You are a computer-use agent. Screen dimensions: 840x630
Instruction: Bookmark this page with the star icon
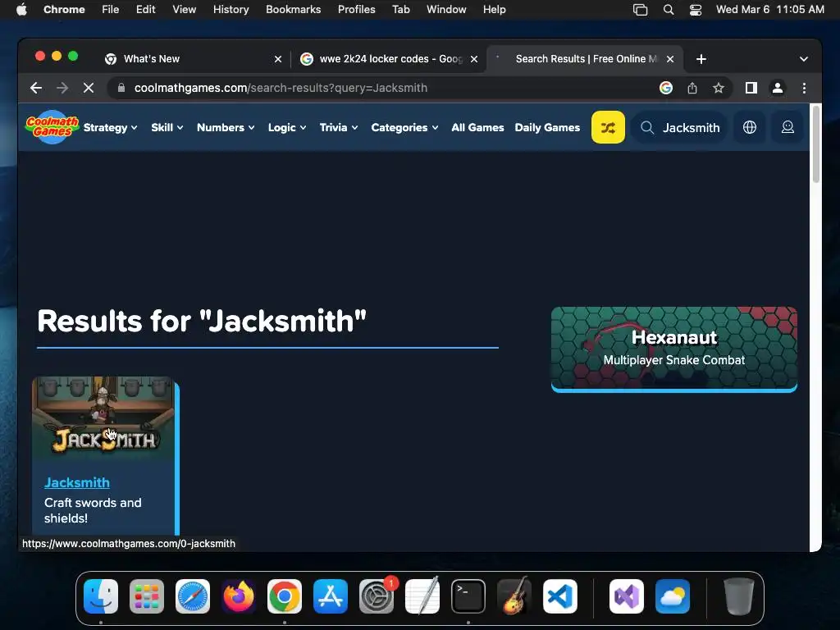point(719,88)
